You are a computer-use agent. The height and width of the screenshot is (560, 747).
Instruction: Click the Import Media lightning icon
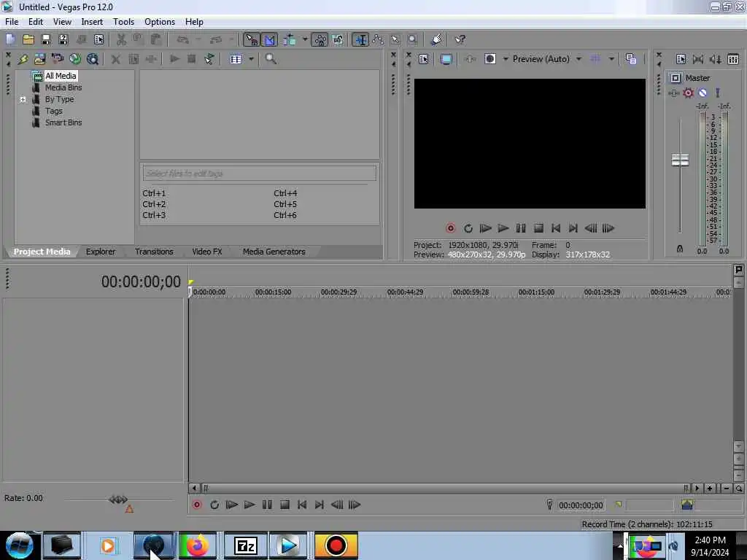coord(23,59)
